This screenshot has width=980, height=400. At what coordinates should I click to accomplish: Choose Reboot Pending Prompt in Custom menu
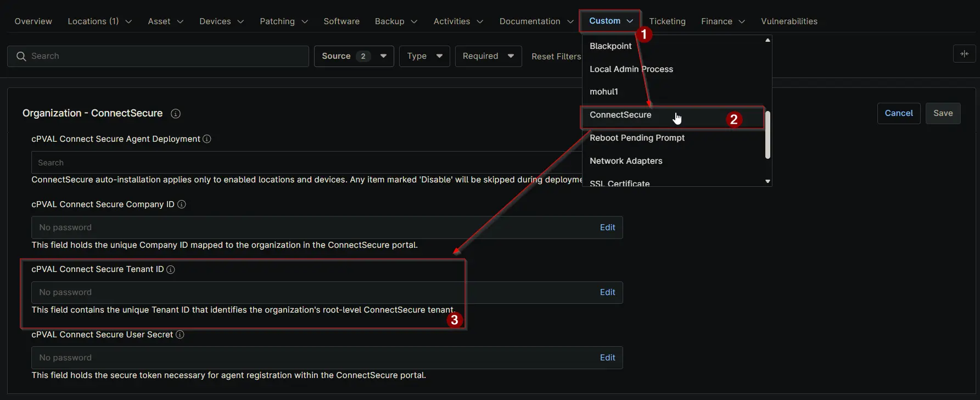[637, 138]
